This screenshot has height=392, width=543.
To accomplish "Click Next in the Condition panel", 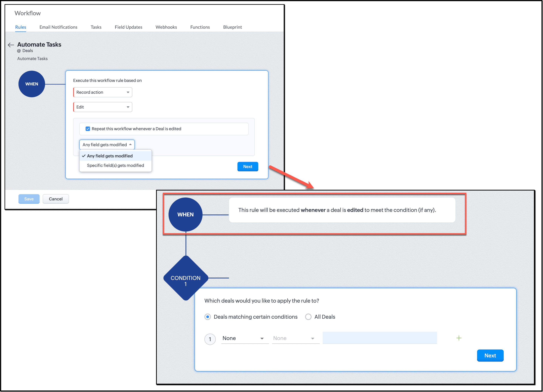I will pos(490,355).
